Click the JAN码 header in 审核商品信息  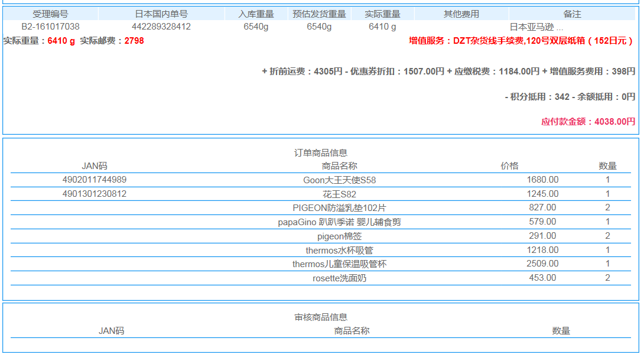coord(111,331)
